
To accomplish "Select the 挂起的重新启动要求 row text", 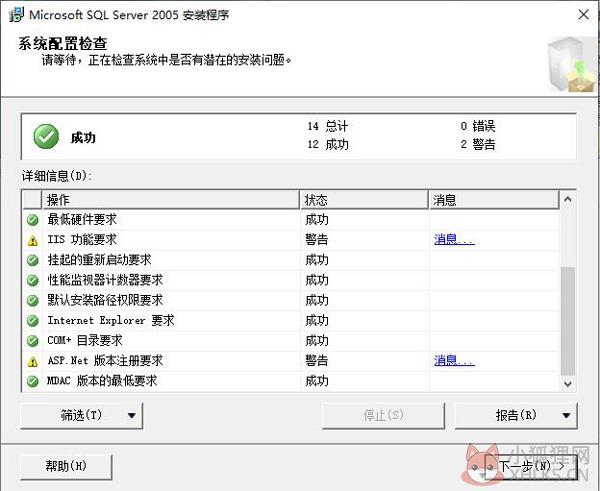I will (x=99, y=260).
